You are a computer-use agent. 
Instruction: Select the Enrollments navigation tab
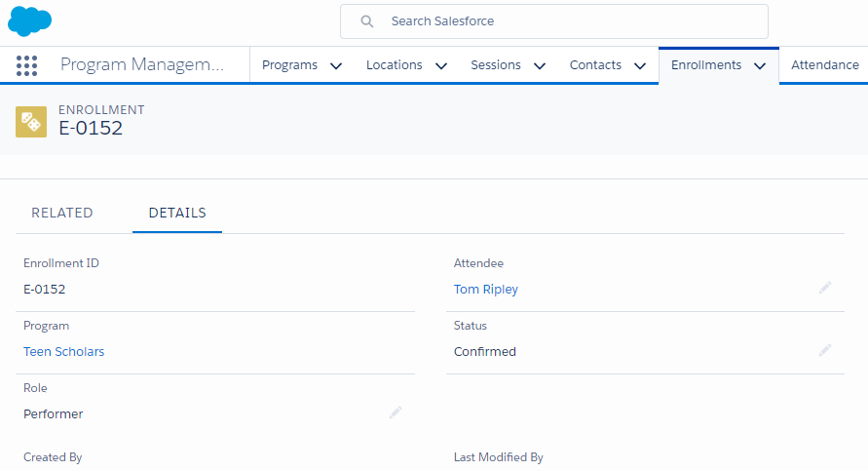706,64
